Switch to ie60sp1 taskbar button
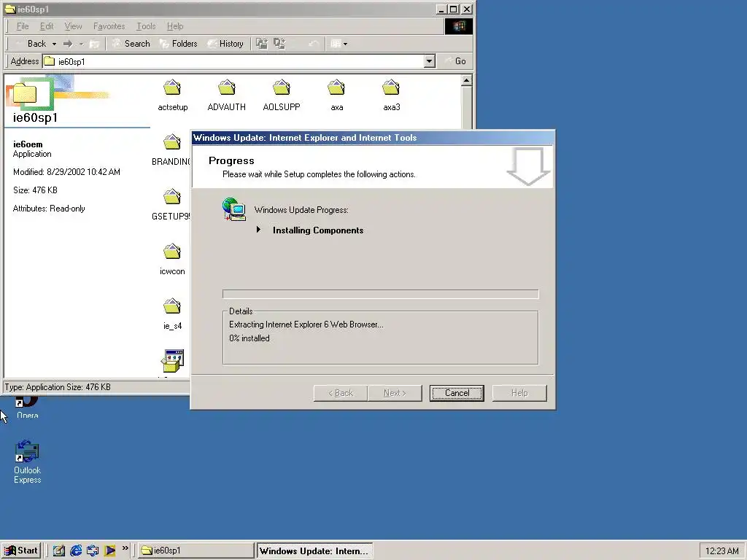The width and height of the screenshot is (747, 560). (196, 551)
